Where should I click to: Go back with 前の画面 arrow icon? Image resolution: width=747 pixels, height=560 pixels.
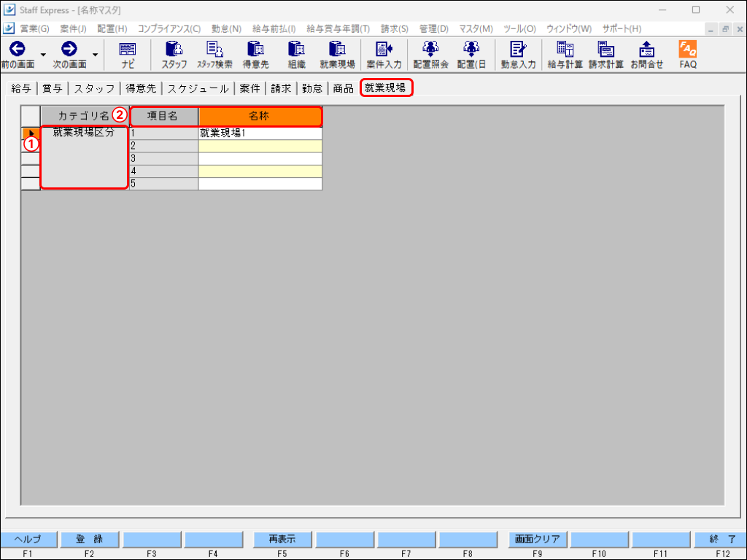(18, 49)
